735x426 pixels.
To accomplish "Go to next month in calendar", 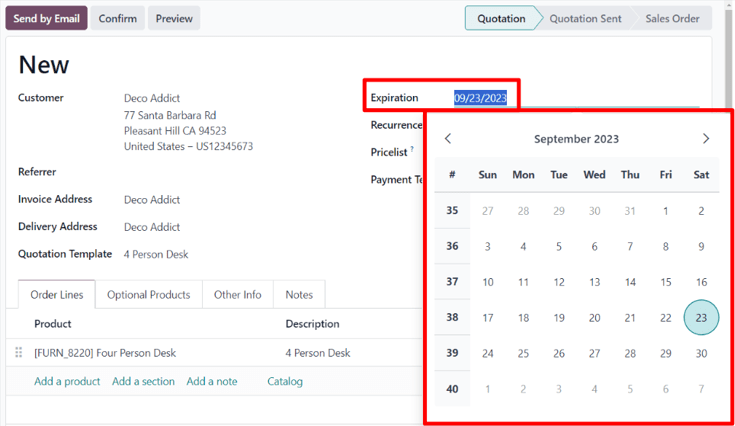I will 705,139.
